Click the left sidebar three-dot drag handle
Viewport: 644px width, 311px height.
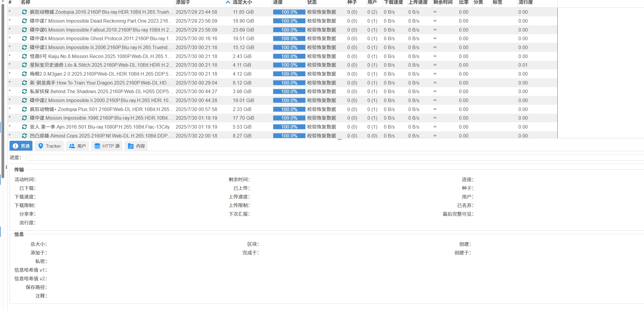(6, 167)
